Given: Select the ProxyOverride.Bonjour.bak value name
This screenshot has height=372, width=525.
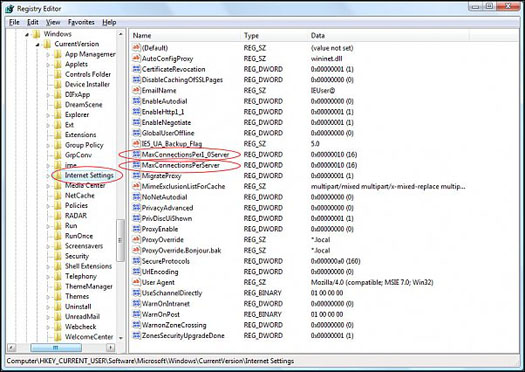Looking at the screenshot, I should tap(181, 250).
